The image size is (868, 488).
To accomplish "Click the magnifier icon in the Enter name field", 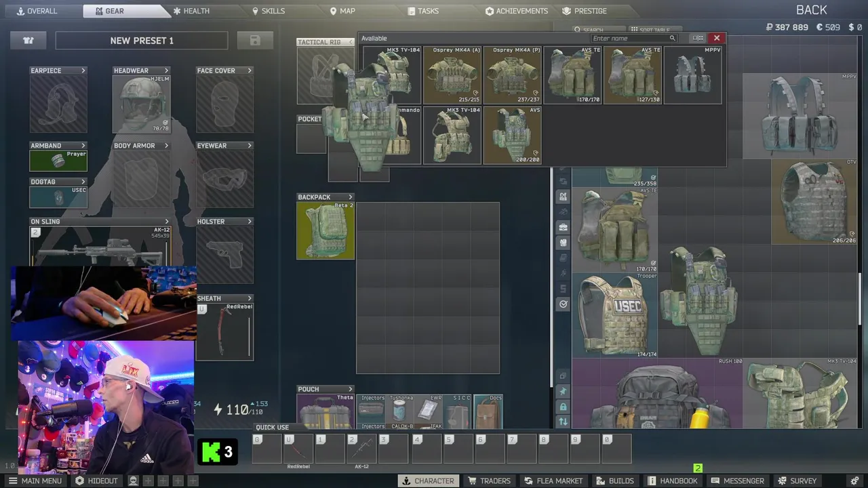I will click(672, 39).
